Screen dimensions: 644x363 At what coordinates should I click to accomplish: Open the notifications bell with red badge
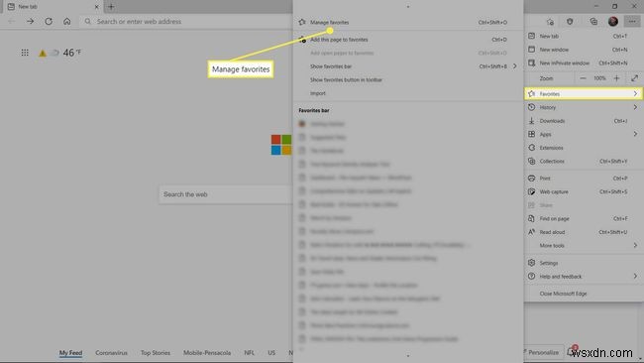(572, 351)
